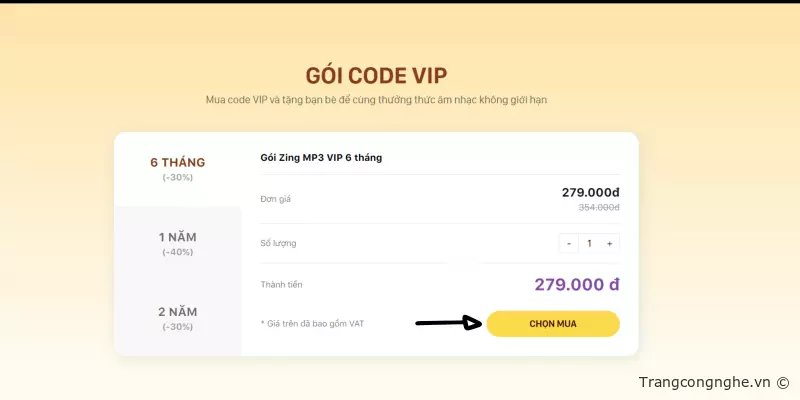Select the 6 THÁNG plan tab
Viewport: 800px width, 400px height.
click(178, 168)
